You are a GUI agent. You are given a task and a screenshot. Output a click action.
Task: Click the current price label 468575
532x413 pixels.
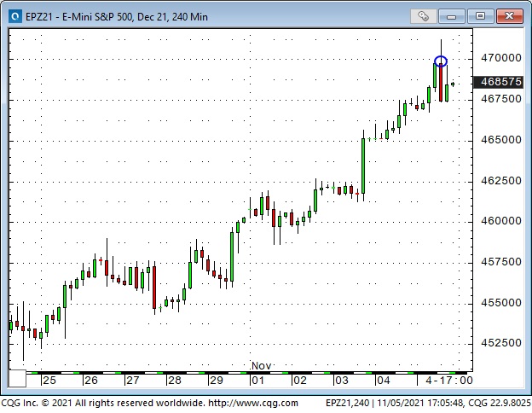(499, 82)
